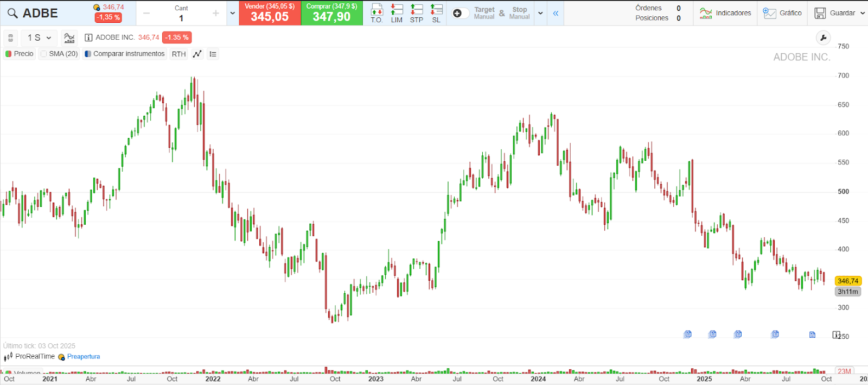This screenshot has width=868, height=385.
Task: Open the 1 S timeframe dropdown
Action: click(x=39, y=37)
